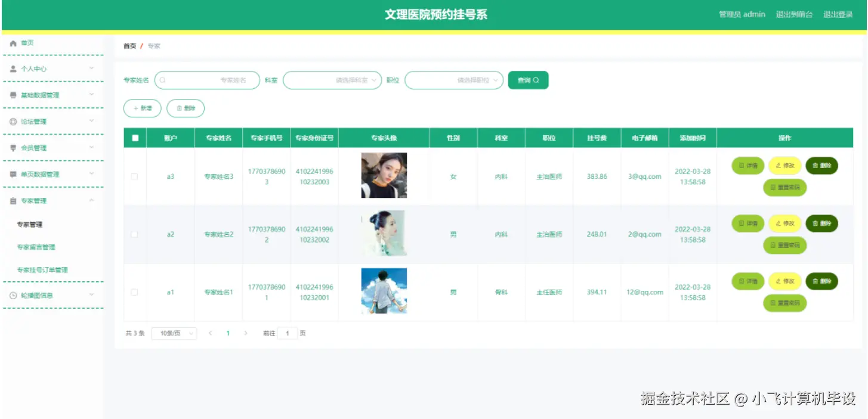Click 首页 in the breadcrumb

tap(129, 46)
